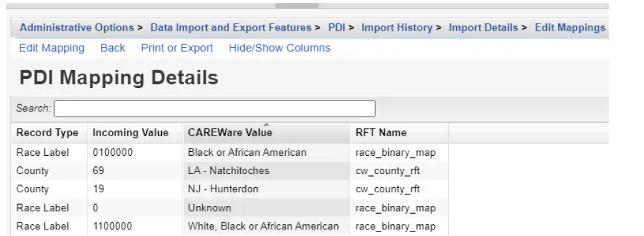
Task: Select the 0100000 incoming value cell
Action: coord(135,153)
